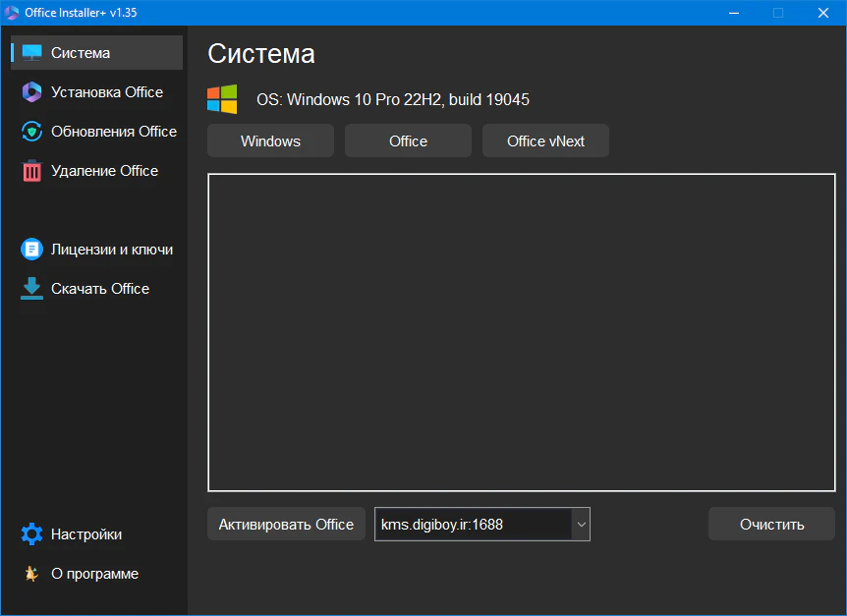Viewport: 847px width, 616px height.
Task: Clear the output with Очистить
Action: click(x=771, y=525)
